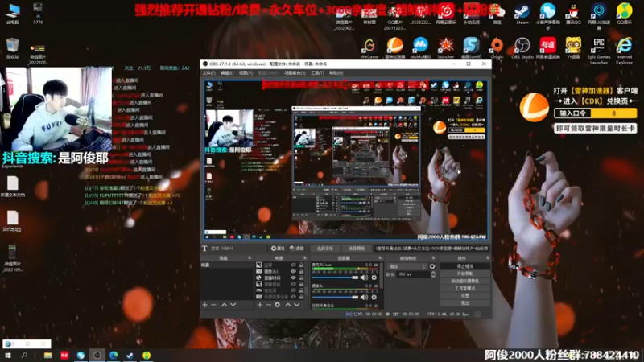Adjust transition duration stepper arrows
The height and width of the screenshot is (362, 644).
(x=433, y=274)
